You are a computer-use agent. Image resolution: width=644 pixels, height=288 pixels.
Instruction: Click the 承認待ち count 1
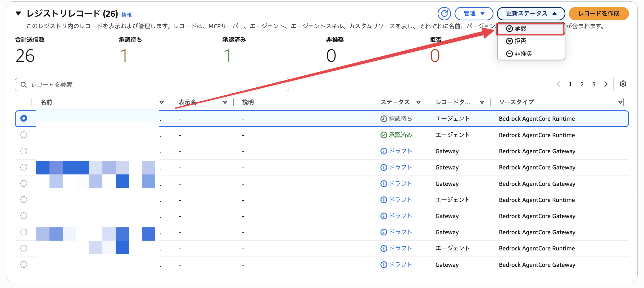click(x=124, y=56)
